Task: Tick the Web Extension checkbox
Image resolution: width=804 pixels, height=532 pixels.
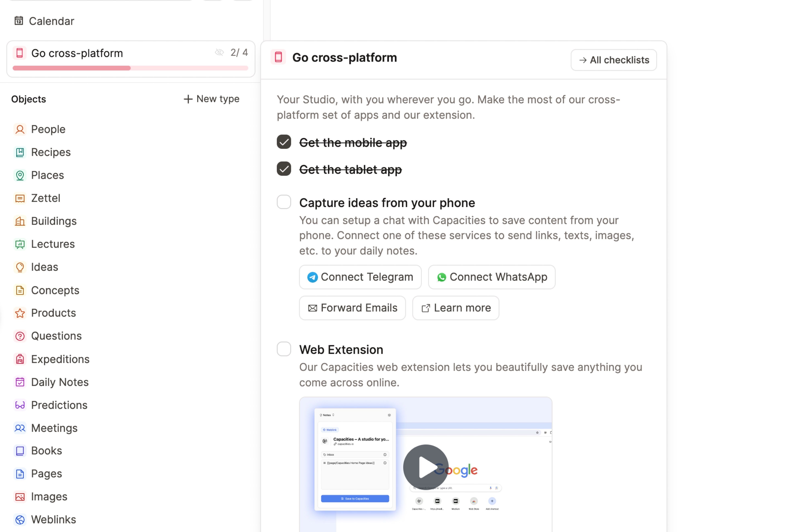Action: [284, 349]
